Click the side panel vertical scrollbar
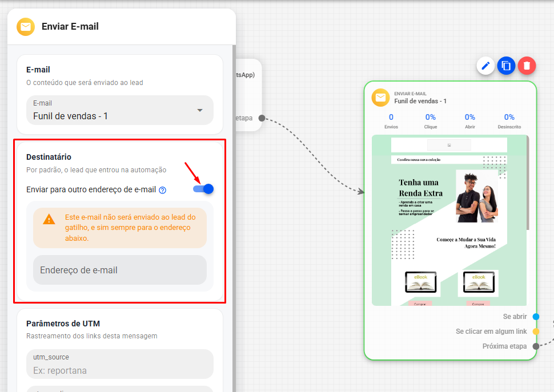Viewport: 554px width, 392px height. (234, 218)
